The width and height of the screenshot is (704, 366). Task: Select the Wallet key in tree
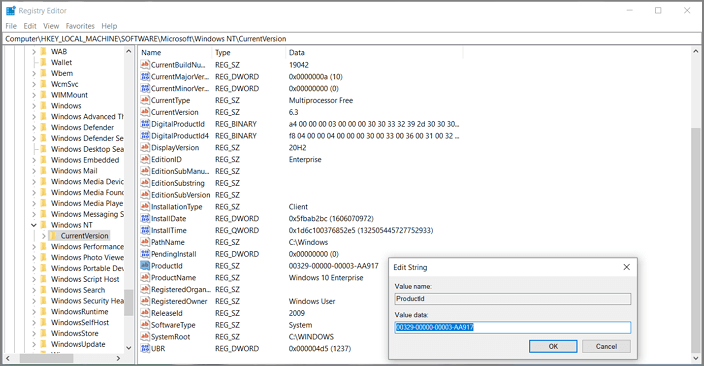tap(61, 62)
